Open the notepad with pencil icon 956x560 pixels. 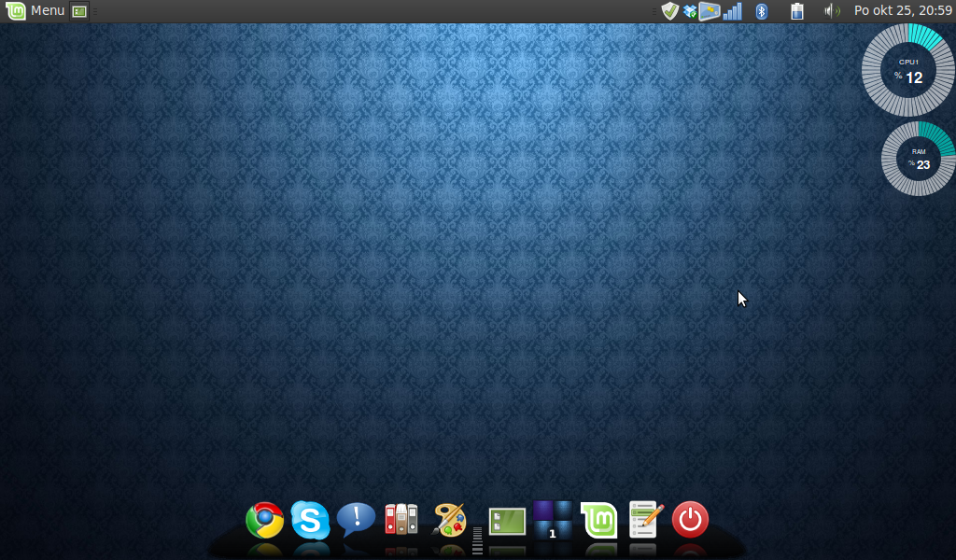[646, 519]
